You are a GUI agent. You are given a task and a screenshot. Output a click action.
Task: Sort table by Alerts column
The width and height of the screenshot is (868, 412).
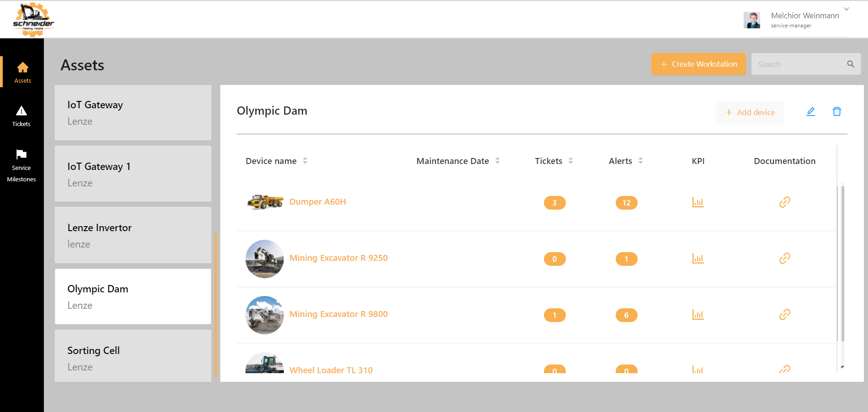pyautogui.click(x=640, y=161)
